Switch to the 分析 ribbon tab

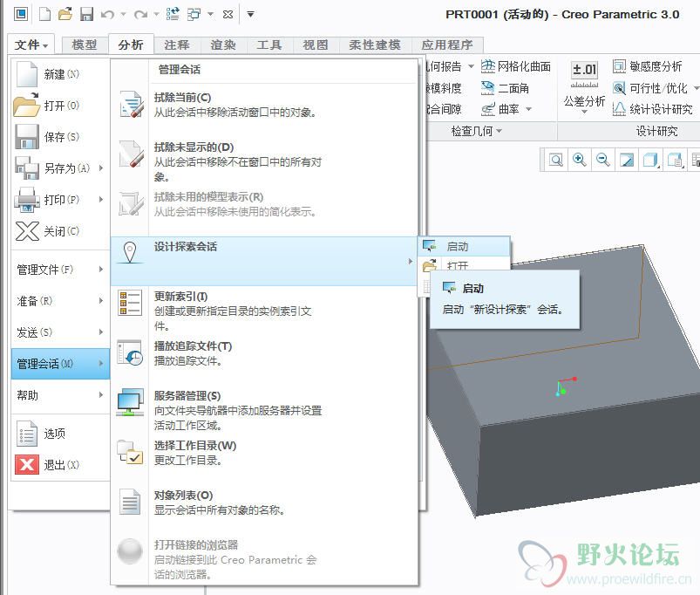pos(131,45)
